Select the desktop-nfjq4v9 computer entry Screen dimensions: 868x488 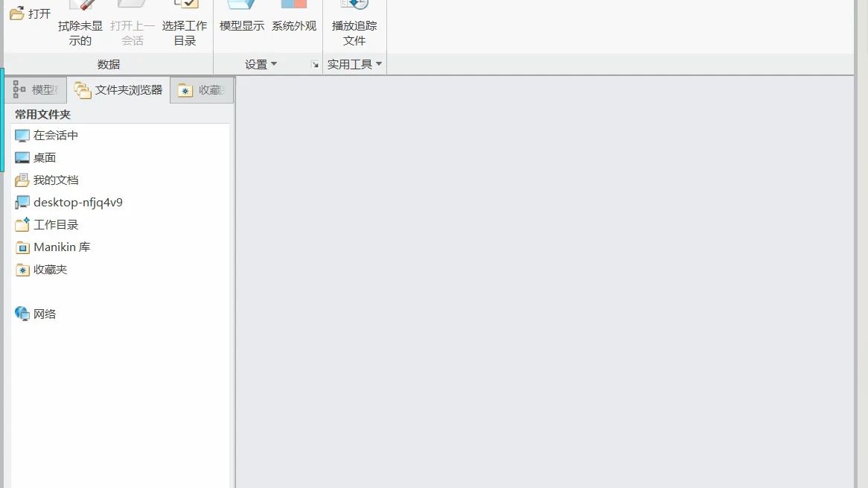click(77, 203)
